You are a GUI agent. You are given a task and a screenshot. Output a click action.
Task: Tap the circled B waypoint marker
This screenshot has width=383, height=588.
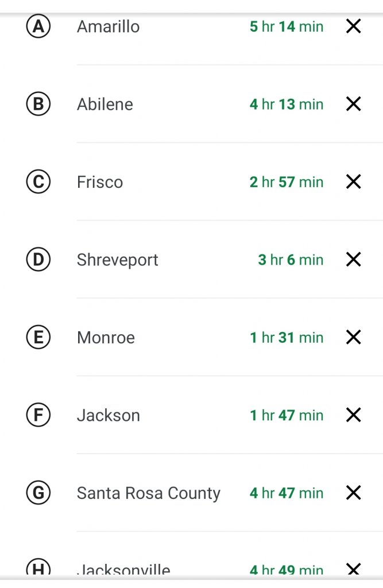(x=38, y=104)
